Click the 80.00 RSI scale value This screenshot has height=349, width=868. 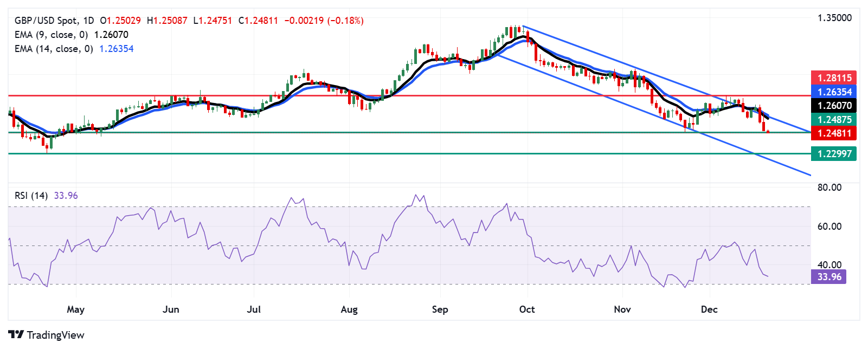(830, 188)
